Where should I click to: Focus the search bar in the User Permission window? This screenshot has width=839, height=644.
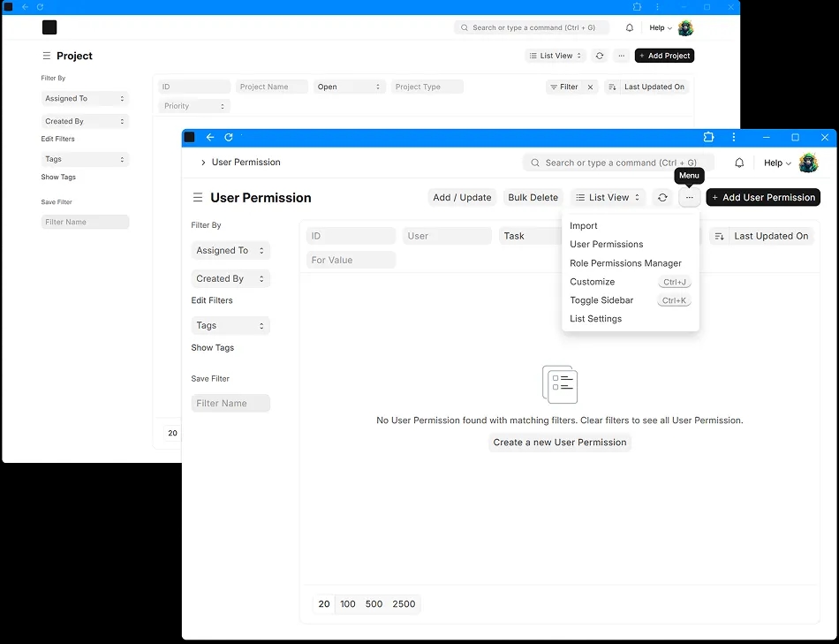click(x=618, y=163)
